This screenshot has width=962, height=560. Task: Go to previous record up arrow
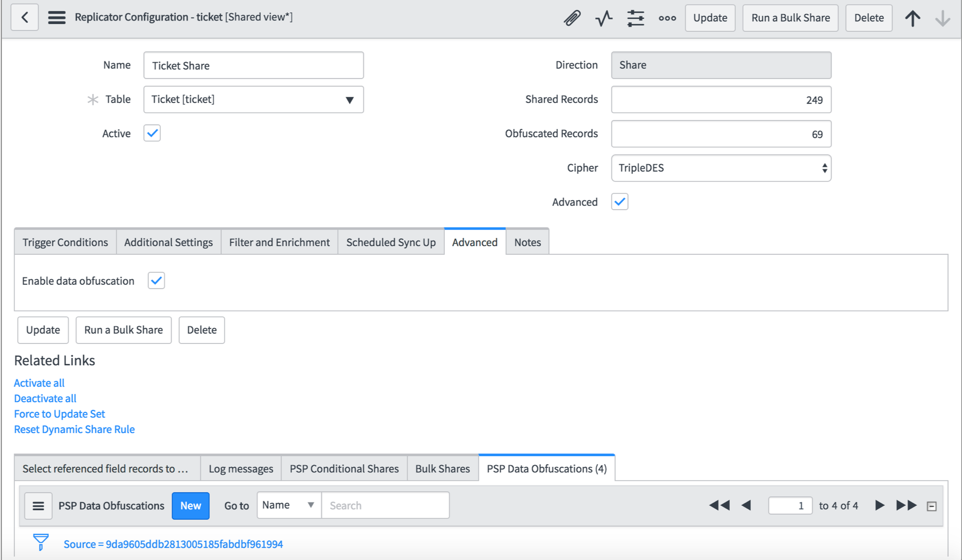pos(913,18)
